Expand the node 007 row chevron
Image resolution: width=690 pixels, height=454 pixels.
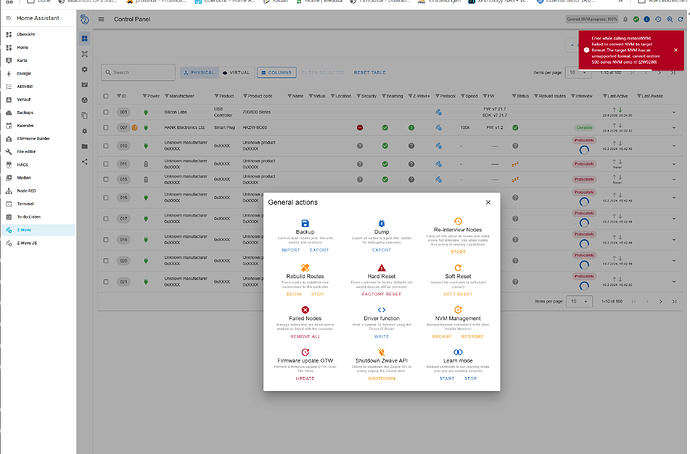(674, 128)
